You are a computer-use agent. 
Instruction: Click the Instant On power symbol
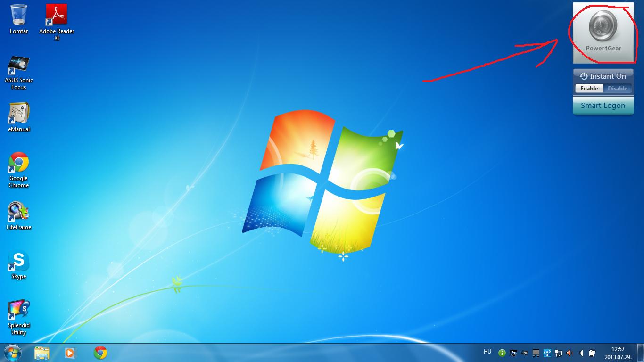click(584, 76)
